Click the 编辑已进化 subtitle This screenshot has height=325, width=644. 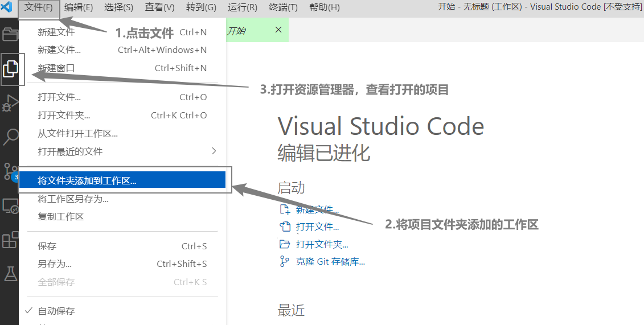tap(323, 153)
